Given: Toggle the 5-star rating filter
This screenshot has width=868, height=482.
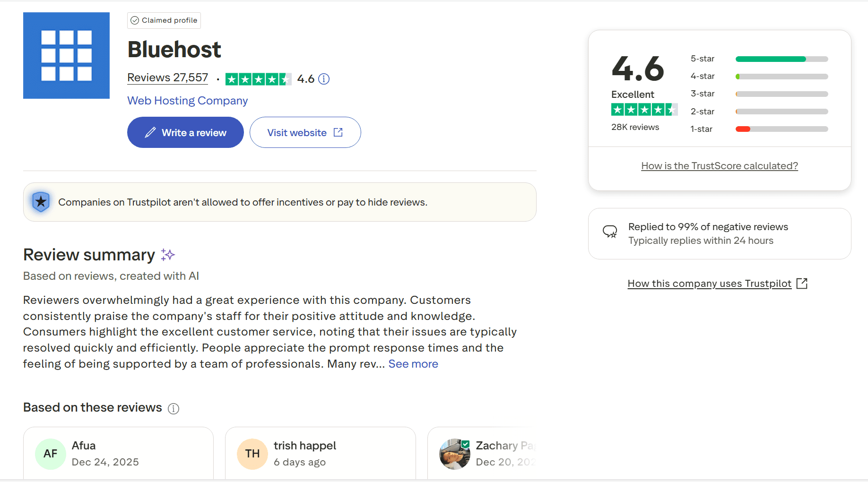Looking at the screenshot, I should 781,59.
